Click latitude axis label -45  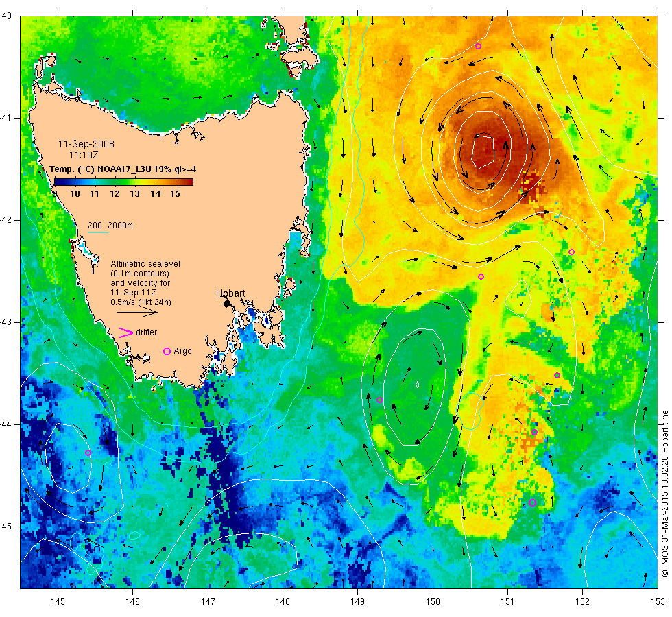[x=5, y=527]
